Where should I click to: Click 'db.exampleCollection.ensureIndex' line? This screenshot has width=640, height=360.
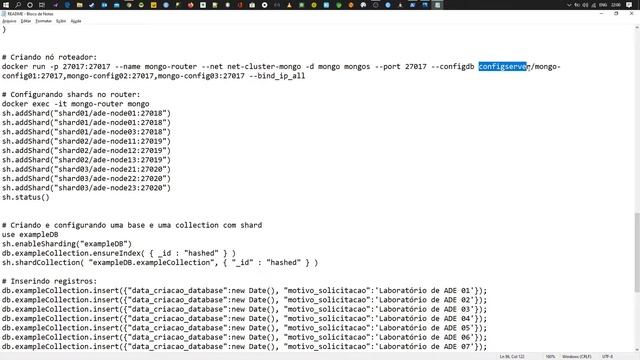[x=119, y=253]
